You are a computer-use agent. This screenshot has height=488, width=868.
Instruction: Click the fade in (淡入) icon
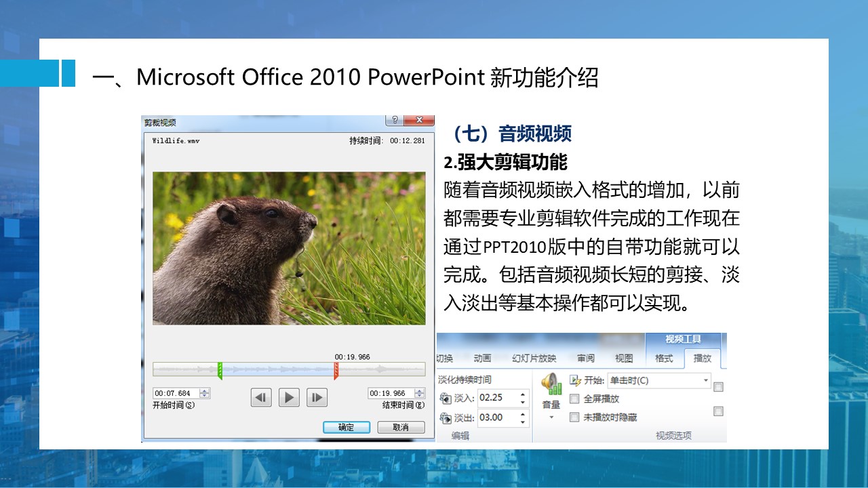446,398
